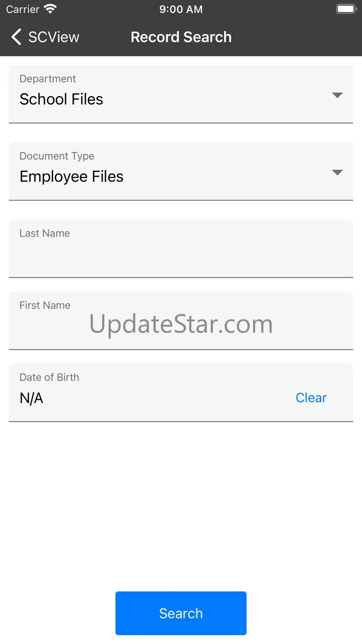Open Department dropdown via its arrow
Viewport: 362px width, 644px height.
pyautogui.click(x=337, y=95)
